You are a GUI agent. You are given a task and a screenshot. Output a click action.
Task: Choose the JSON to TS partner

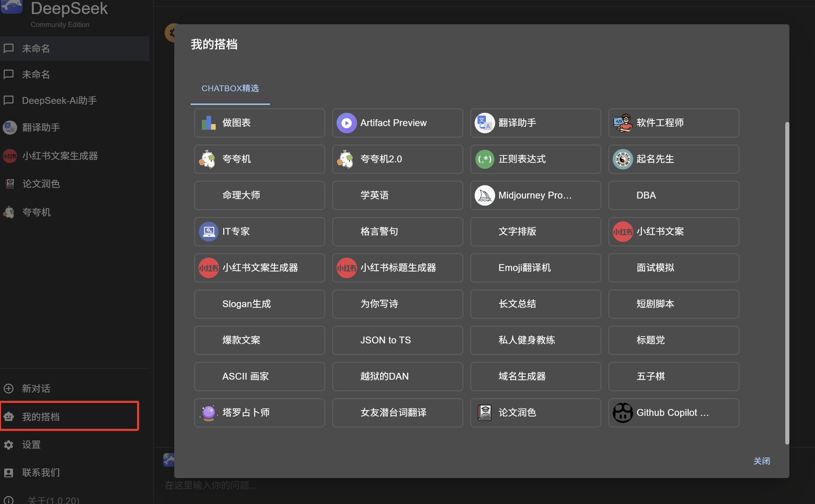point(397,340)
